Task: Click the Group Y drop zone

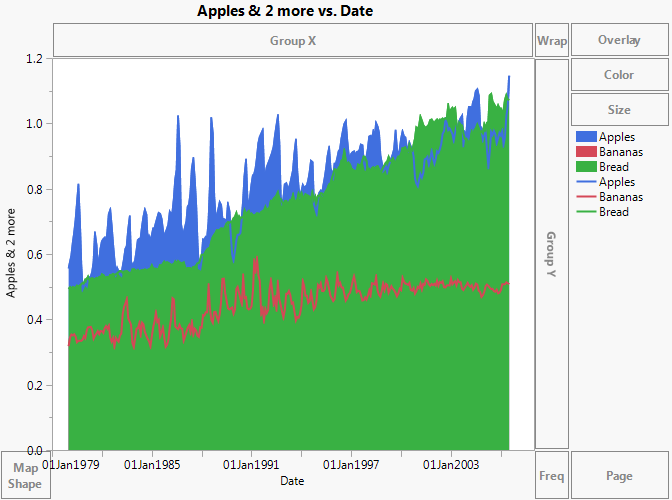Action: 552,254
